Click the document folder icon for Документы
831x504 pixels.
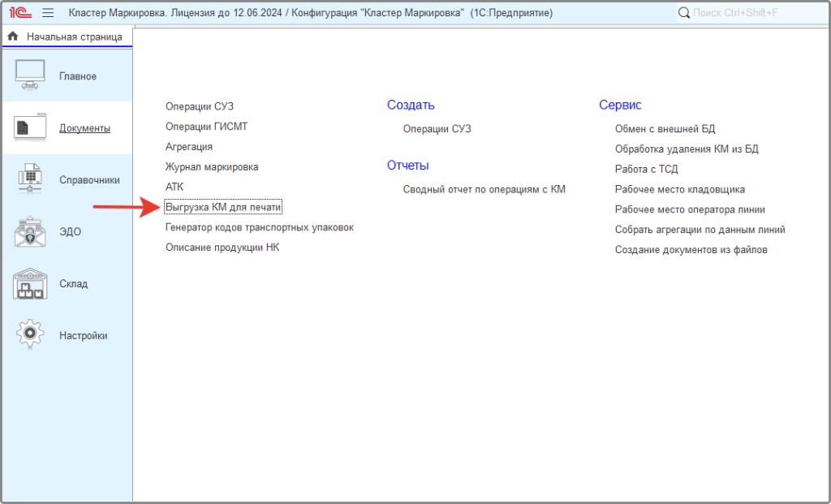coord(30,127)
